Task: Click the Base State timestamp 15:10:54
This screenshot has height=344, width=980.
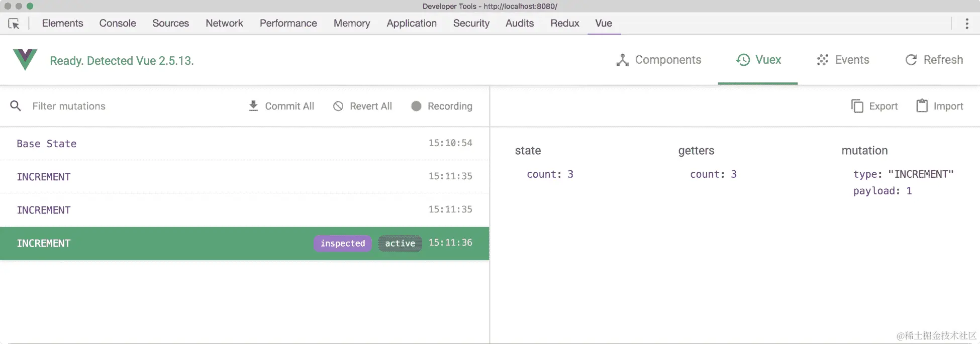Action: (x=450, y=143)
